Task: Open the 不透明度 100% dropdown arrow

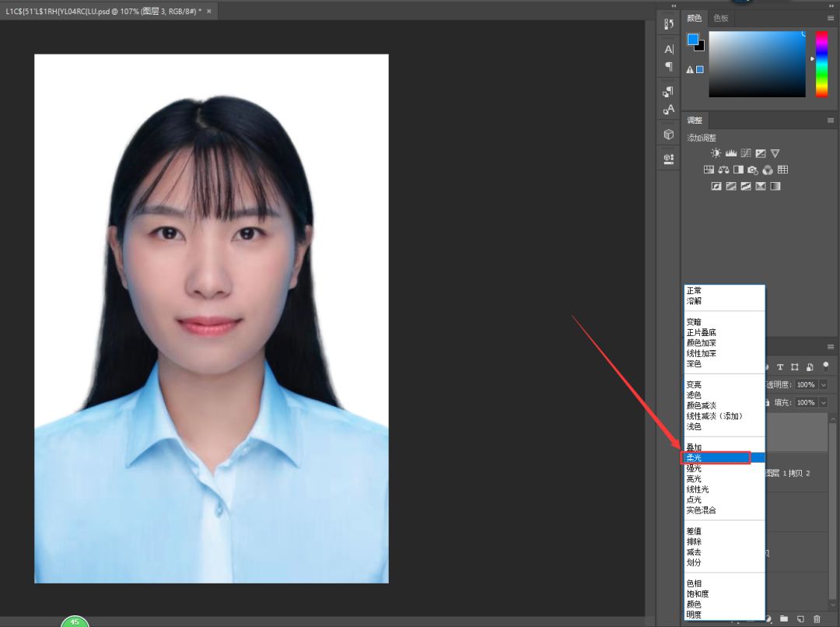Action: tap(824, 385)
